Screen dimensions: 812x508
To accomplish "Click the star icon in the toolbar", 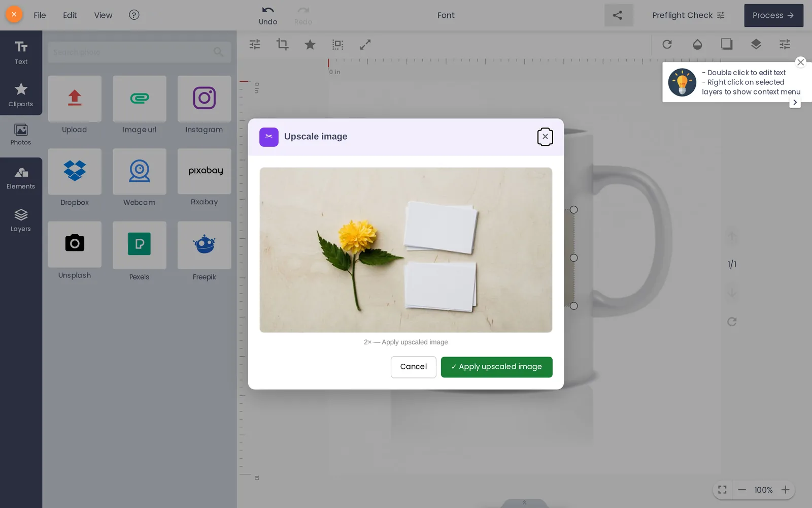I will [x=310, y=44].
